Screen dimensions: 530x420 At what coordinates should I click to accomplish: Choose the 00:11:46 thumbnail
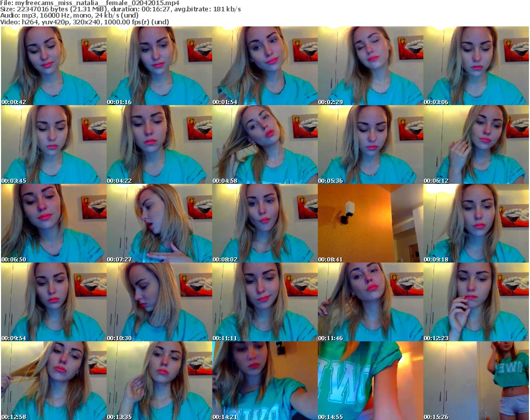point(371,302)
